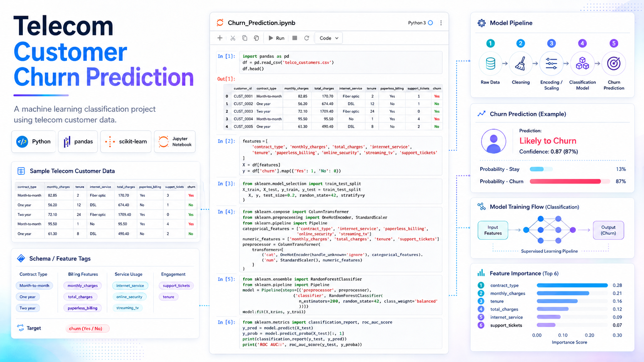Click the Cleaning broom icon

521,63
